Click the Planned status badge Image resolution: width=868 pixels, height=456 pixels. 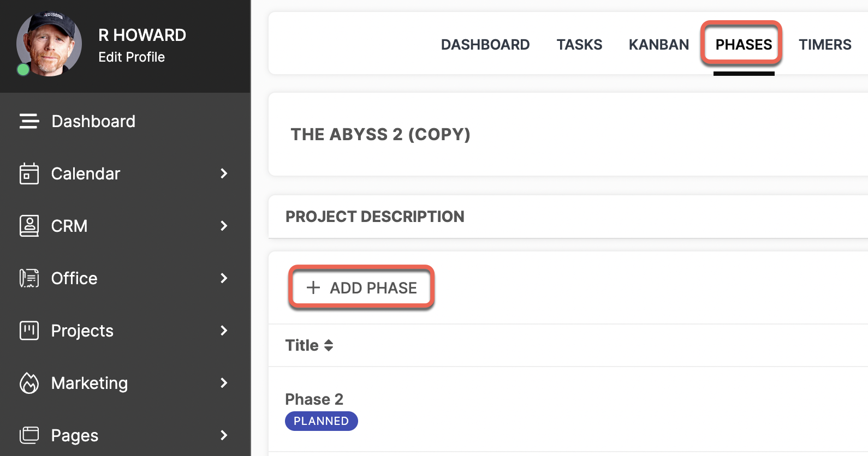[x=322, y=421]
